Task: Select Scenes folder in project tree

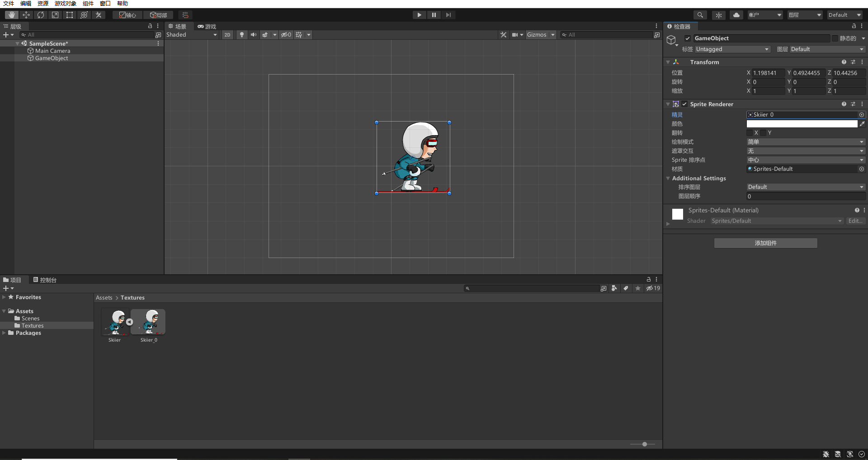Action: click(x=31, y=319)
